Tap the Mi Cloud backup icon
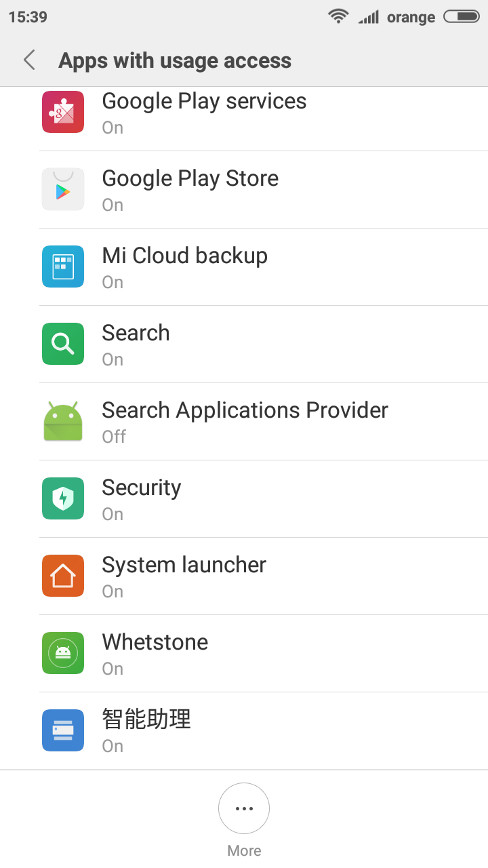Screen dimensions: 488x868 point(63,267)
